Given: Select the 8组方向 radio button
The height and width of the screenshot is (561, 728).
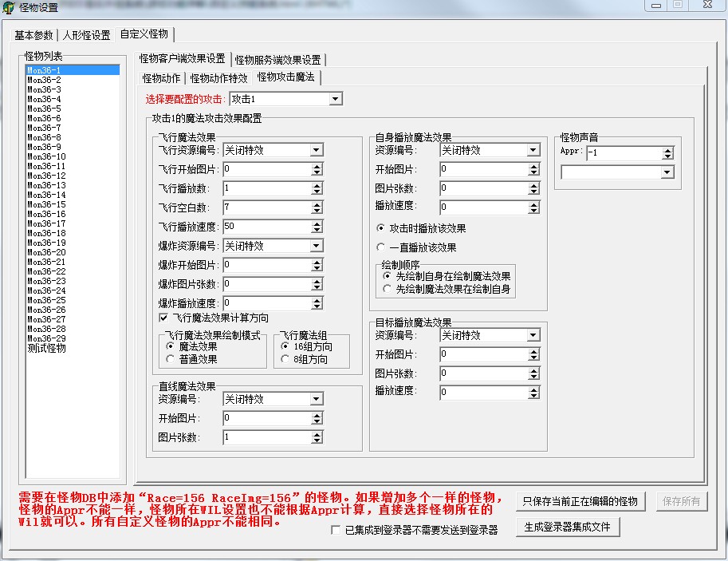Looking at the screenshot, I should 286,359.
